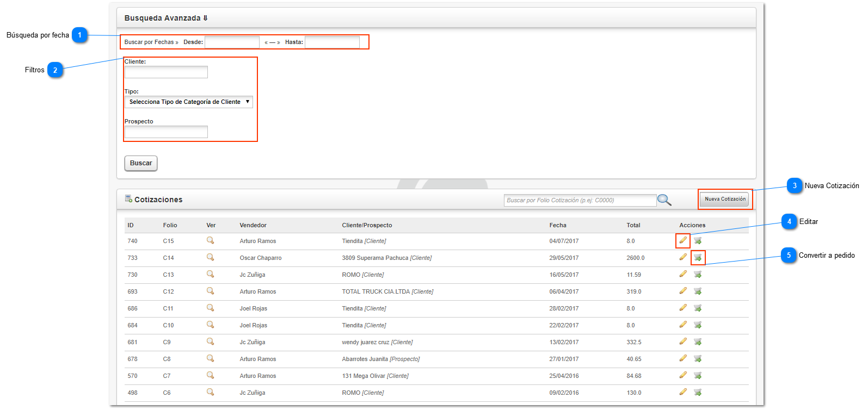The image size is (868, 410).
Task: Convert quotation C15 to order
Action: pos(698,240)
